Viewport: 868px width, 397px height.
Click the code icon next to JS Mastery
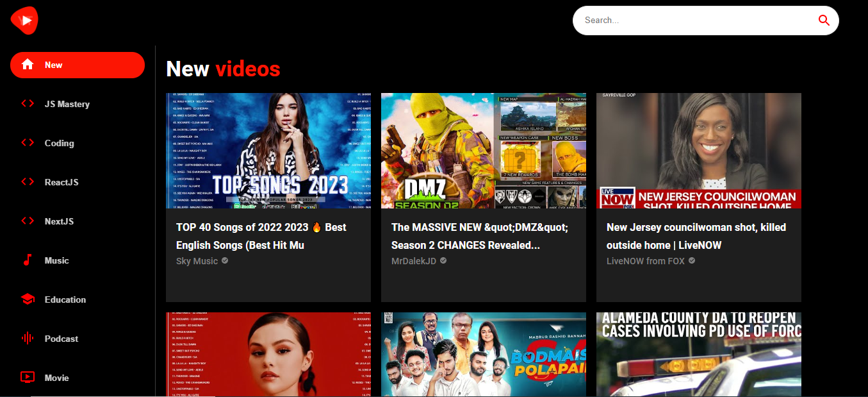[28, 104]
